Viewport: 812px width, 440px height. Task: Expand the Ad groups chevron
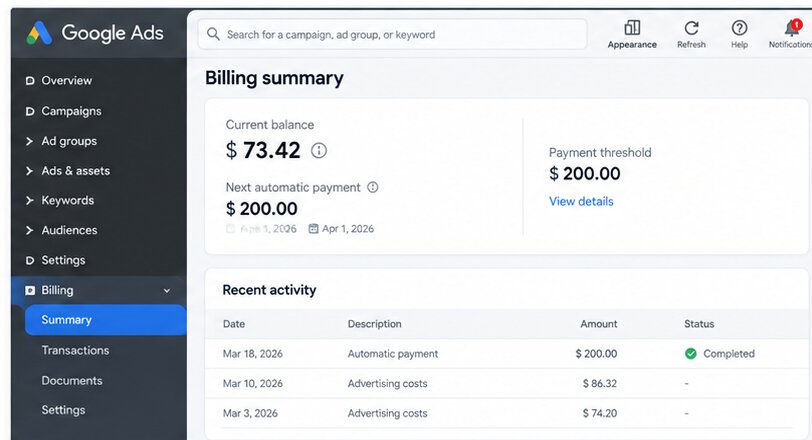pos(30,141)
